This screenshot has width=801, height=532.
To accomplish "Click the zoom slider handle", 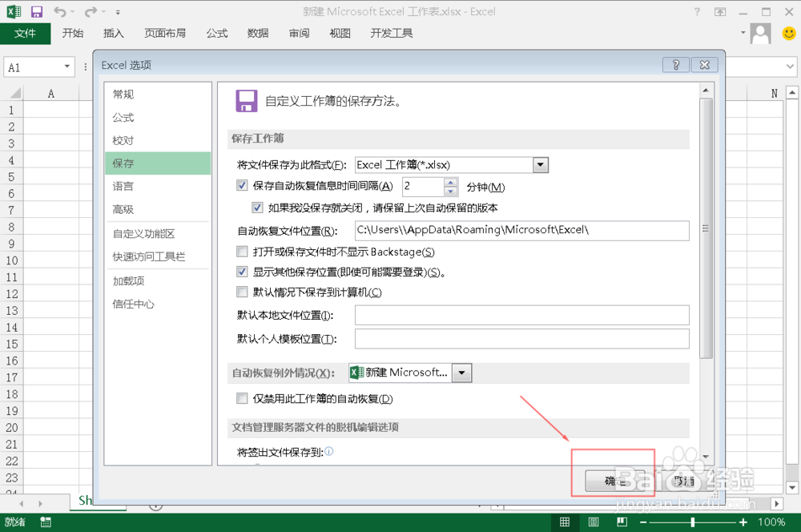I will 693,522.
